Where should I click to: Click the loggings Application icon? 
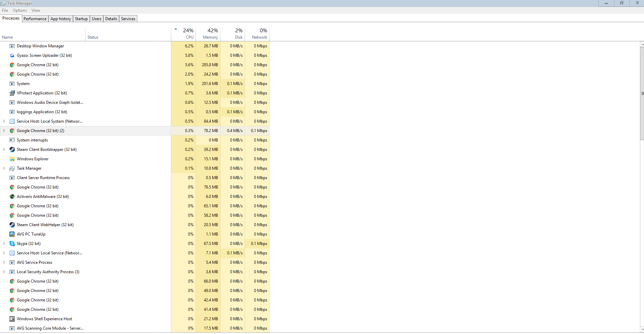pos(12,112)
